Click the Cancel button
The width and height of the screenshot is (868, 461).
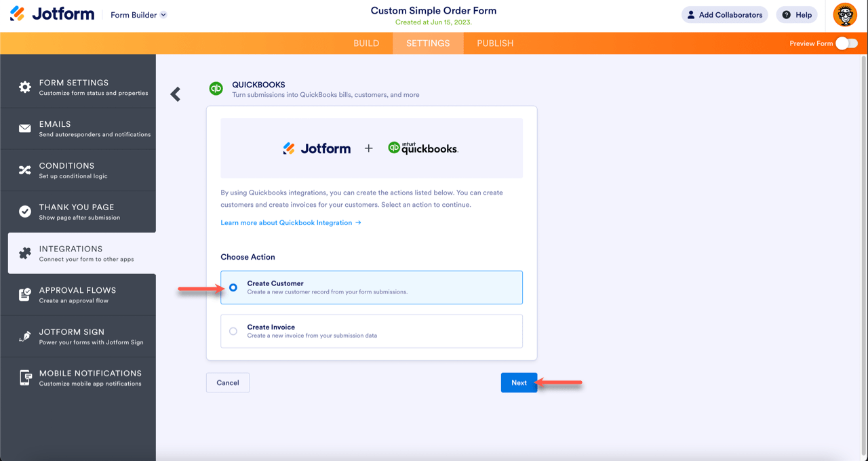228,383
